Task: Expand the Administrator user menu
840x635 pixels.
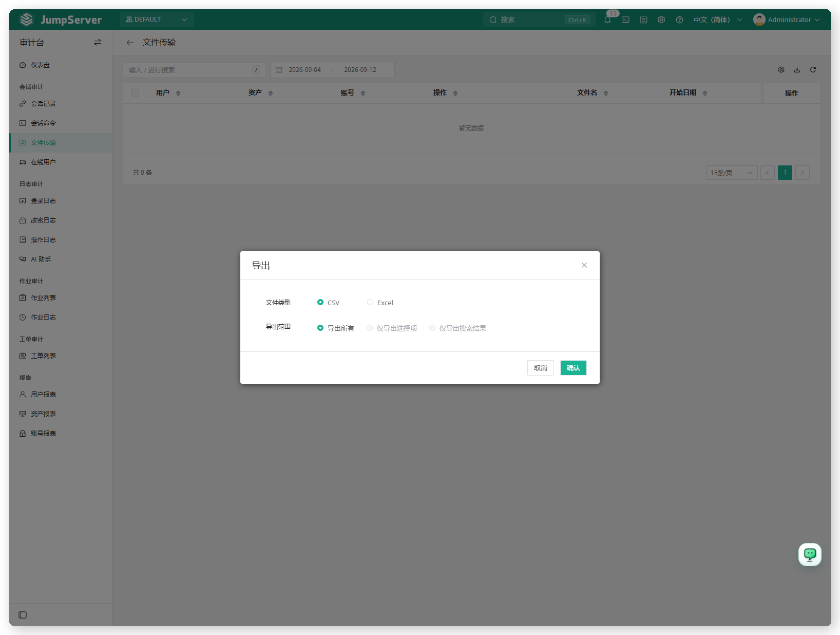Action: (x=787, y=20)
